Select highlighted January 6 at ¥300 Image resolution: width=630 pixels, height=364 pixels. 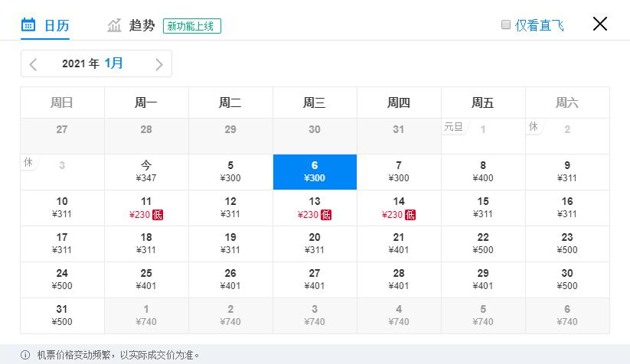315,172
